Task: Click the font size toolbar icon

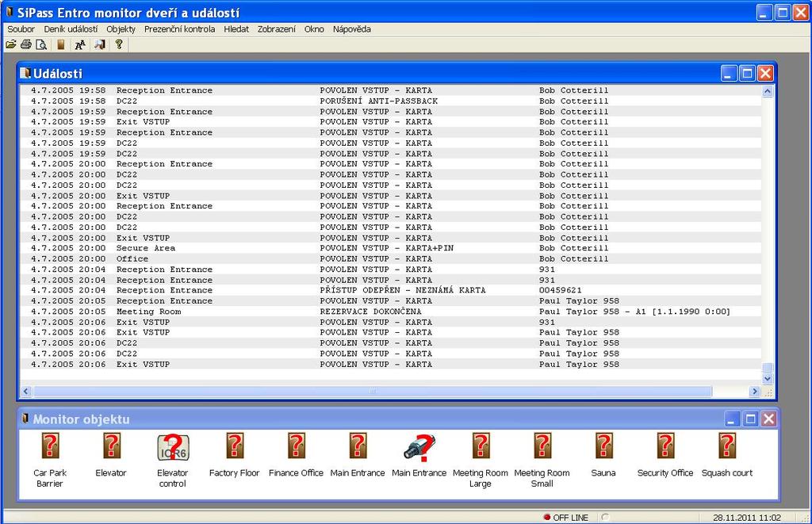Action: (80, 44)
